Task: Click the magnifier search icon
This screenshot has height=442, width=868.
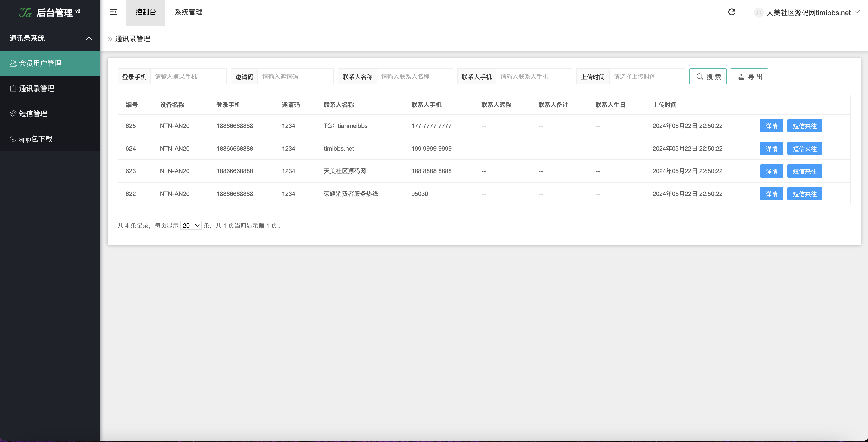Action: click(700, 76)
